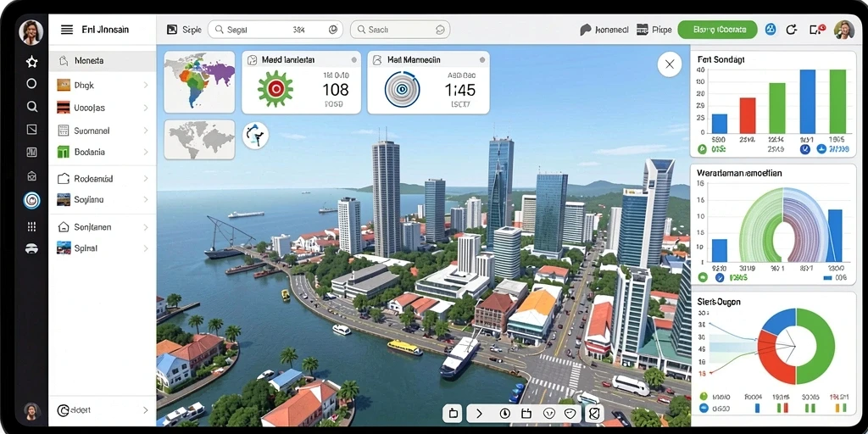Click the small avatar at bottom of dark sidebar
The width and height of the screenshot is (868, 434).
point(31,411)
